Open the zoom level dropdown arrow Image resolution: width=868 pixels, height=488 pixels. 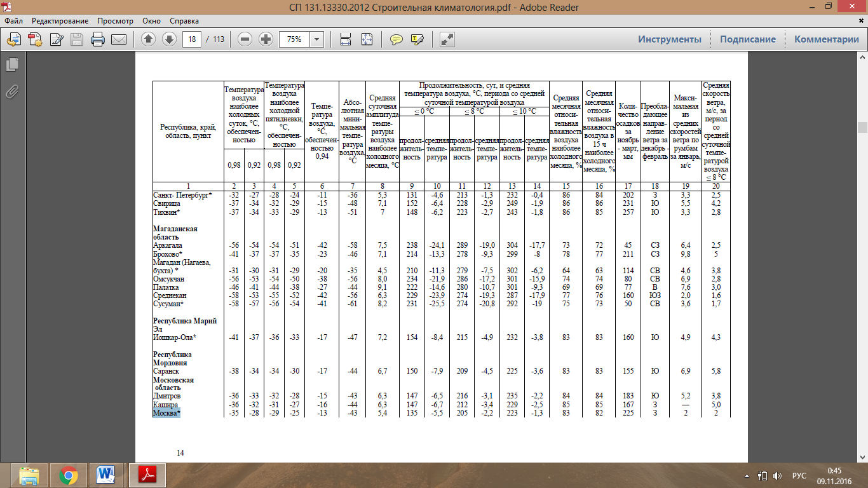coord(317,39)
